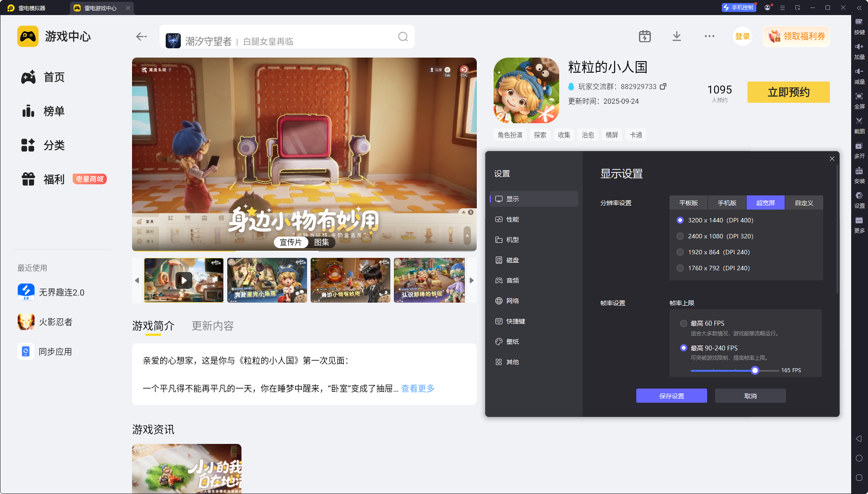This screenshot has height=494, width=868.
Task: Open the three-dots more options menu
Action: coord(709,36)
